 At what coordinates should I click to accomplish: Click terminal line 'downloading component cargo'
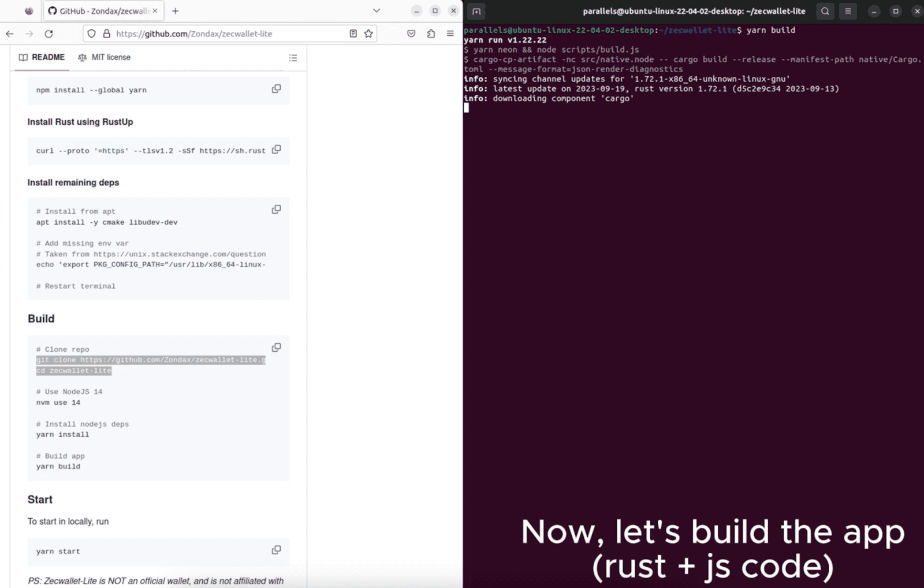(549, 99)
